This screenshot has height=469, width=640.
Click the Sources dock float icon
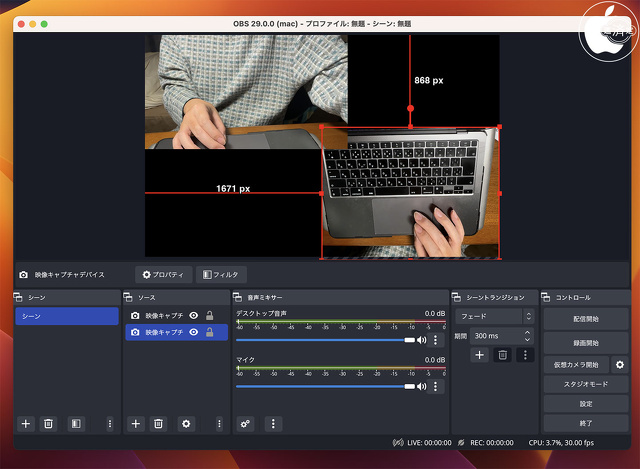128,297
